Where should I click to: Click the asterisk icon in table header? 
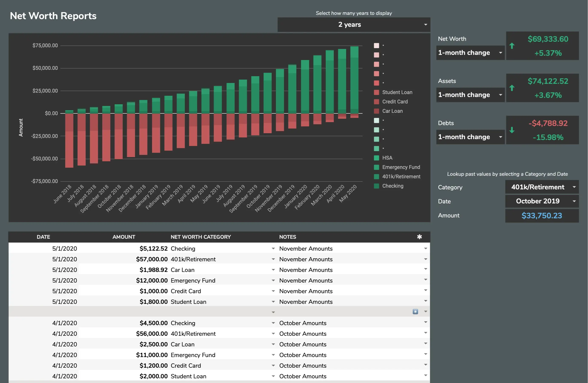coord(419,237)
